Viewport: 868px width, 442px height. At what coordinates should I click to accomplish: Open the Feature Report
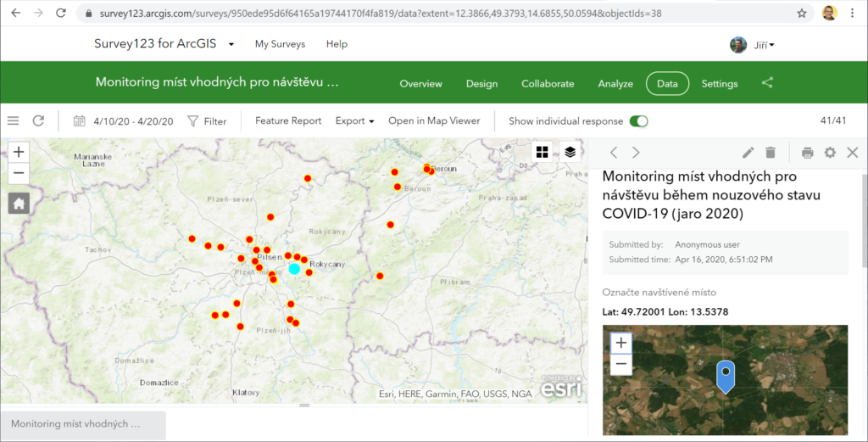[288, 121]
